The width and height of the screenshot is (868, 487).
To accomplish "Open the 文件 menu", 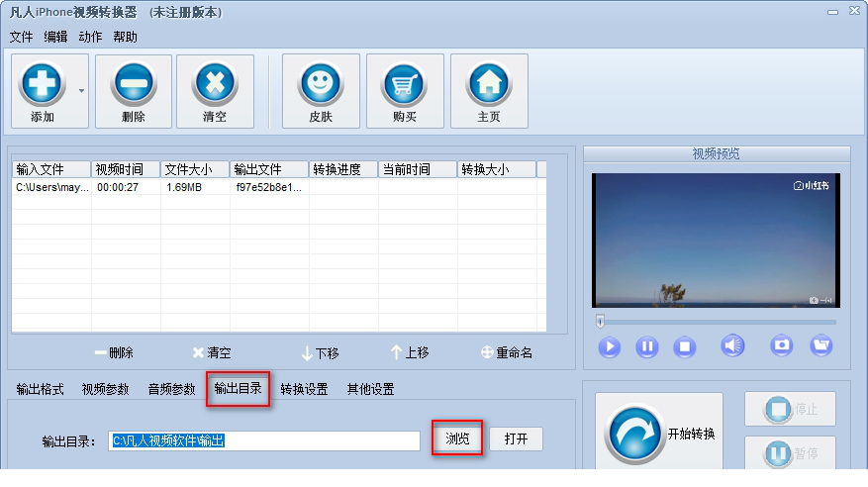I will click(x=21, y=37).
